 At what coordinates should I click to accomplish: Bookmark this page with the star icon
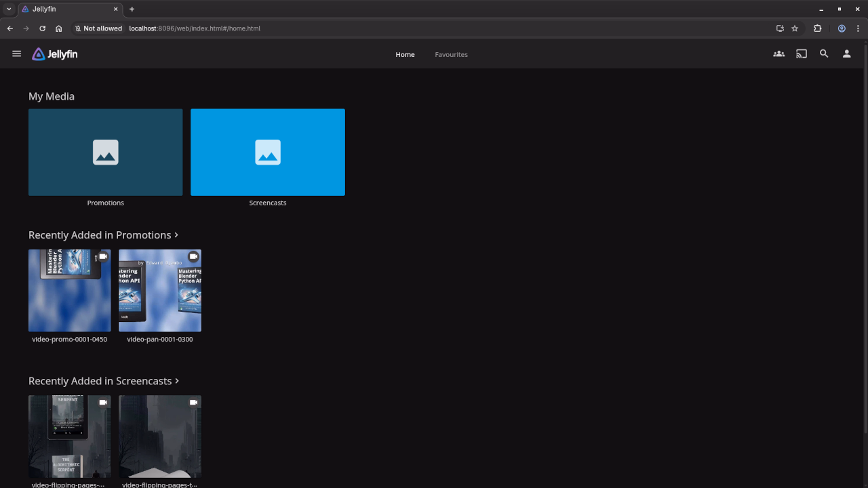click(x=795, y=28)
